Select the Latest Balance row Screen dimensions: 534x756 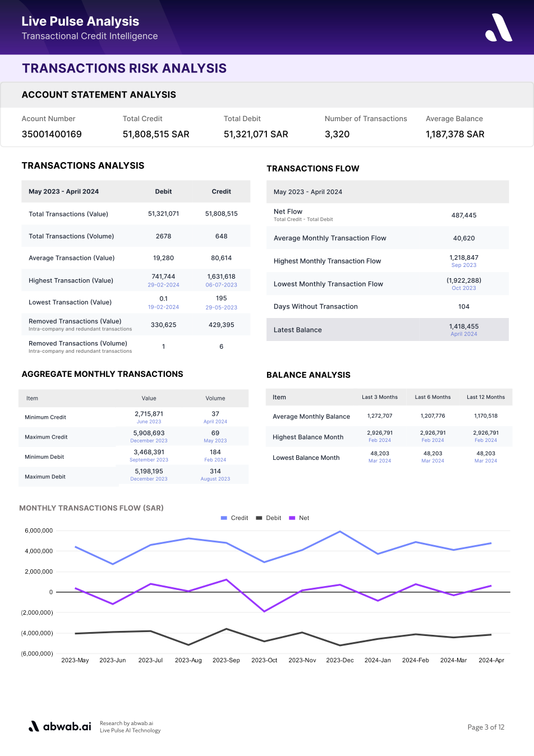click(388, 330)
